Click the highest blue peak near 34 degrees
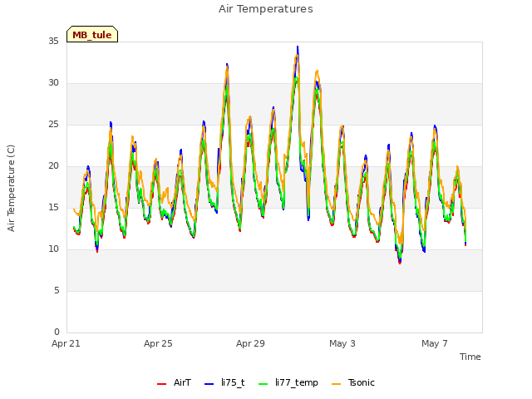 pyautogui.click(x=298, y=47)
